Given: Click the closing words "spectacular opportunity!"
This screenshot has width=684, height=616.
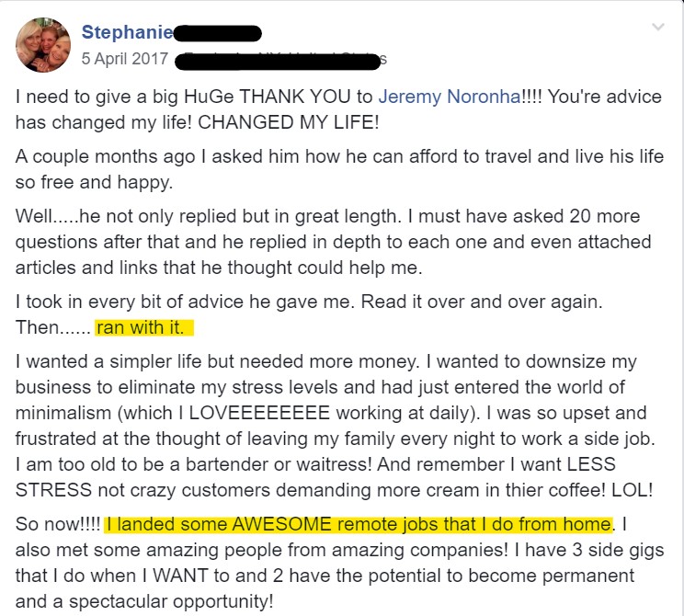Looking at the screenshot, I should click(171, 601).
